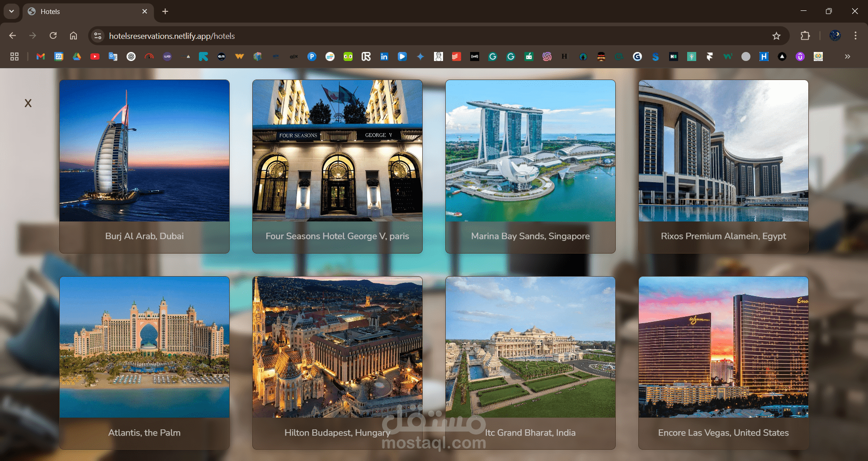Open the Chrome three-dot menu

point(855,36)
